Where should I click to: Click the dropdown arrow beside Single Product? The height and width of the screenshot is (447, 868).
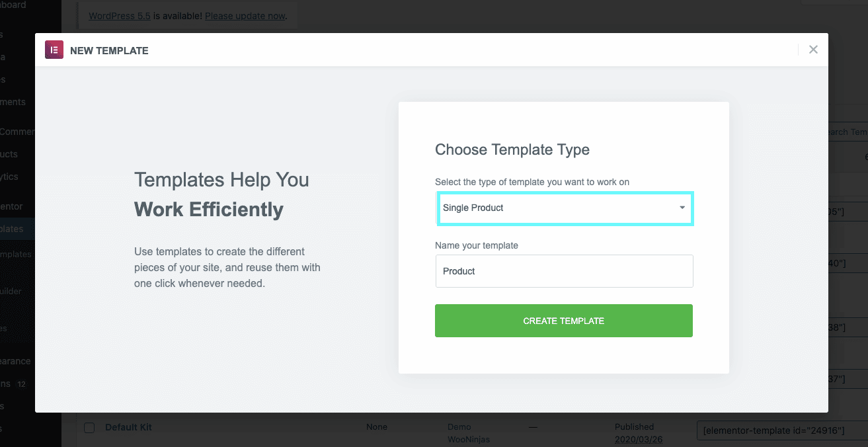point(682,208)
